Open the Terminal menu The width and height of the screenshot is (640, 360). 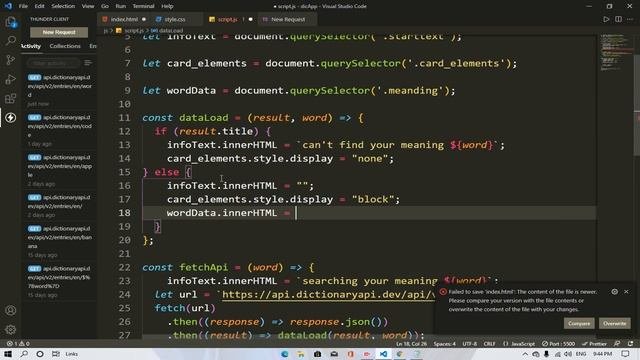point(143,6)
